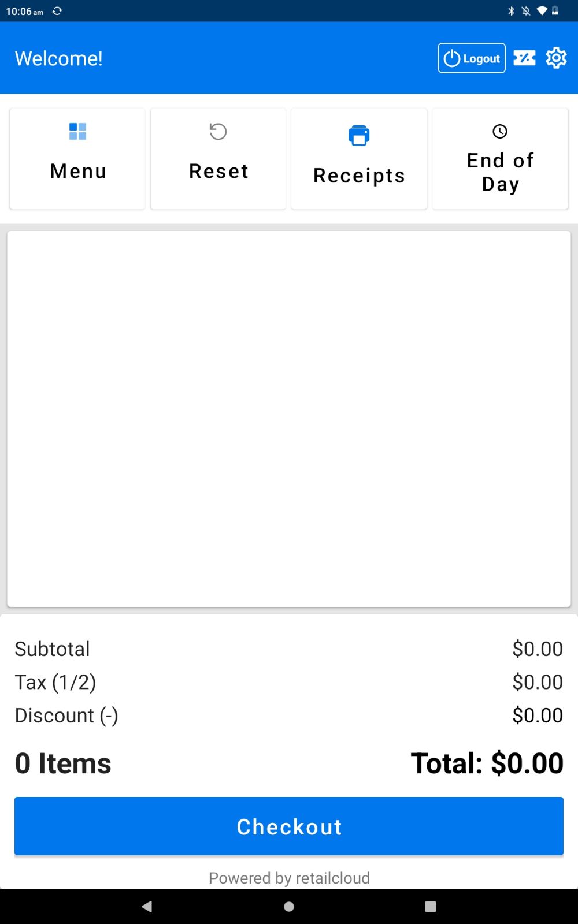This screenshot has width=578, height=924.
Task: Click the Logout button
Action: pyautogui.click(x=472, y=58)
